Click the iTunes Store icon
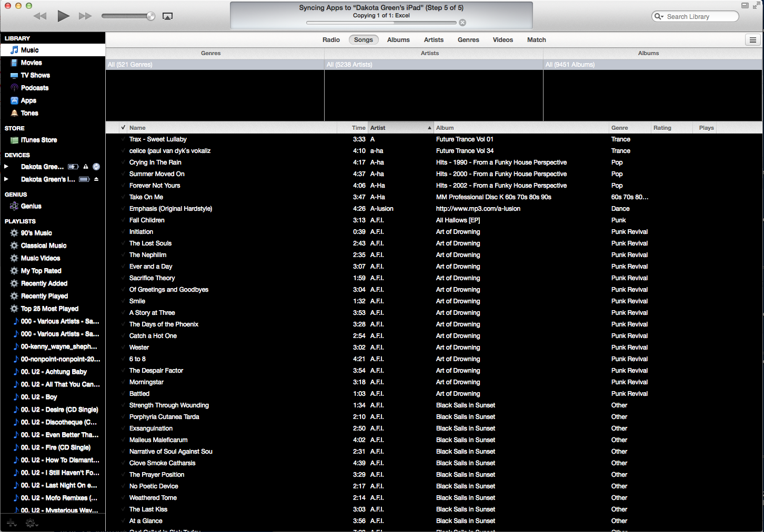764x532 pixels. tap(14, 140)
